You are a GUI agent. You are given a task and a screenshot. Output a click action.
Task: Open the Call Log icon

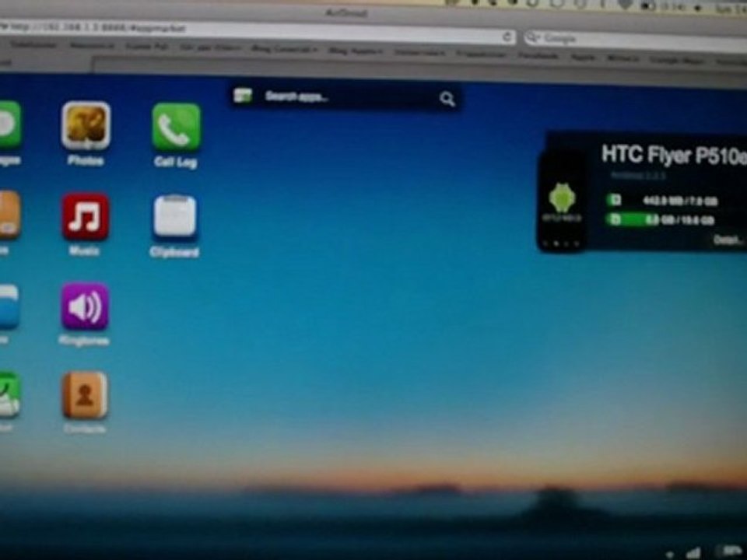177,127
